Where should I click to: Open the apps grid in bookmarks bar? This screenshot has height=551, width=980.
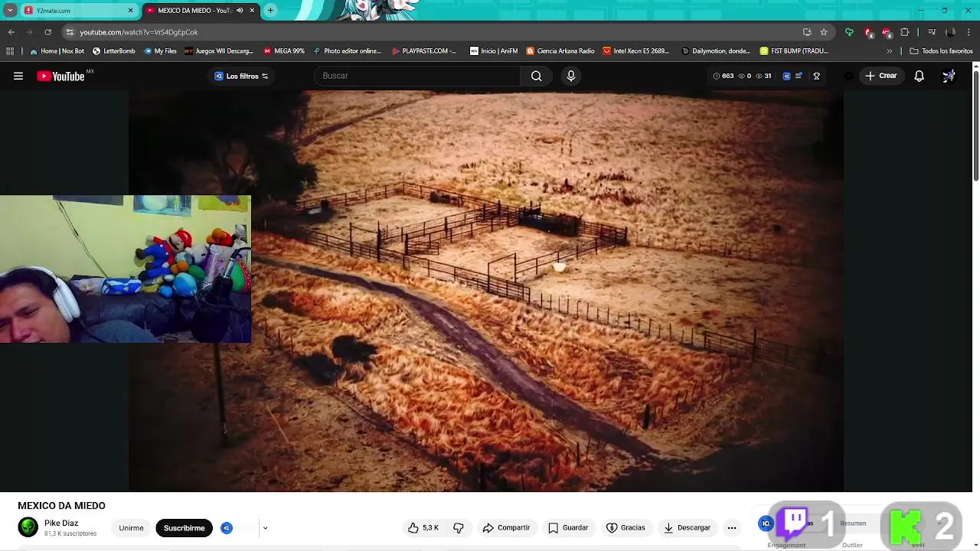tap(10, 51)
